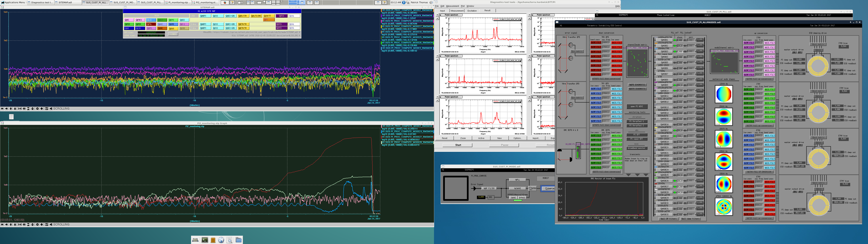Open the 15000 Hz mechanical mode shape image
The width and height of the screenshot is (868, 244).
[724, 117]
